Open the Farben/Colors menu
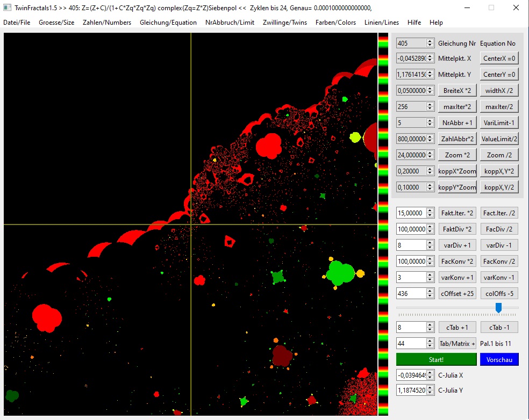The image size is (529, 420). pos(335,23)
